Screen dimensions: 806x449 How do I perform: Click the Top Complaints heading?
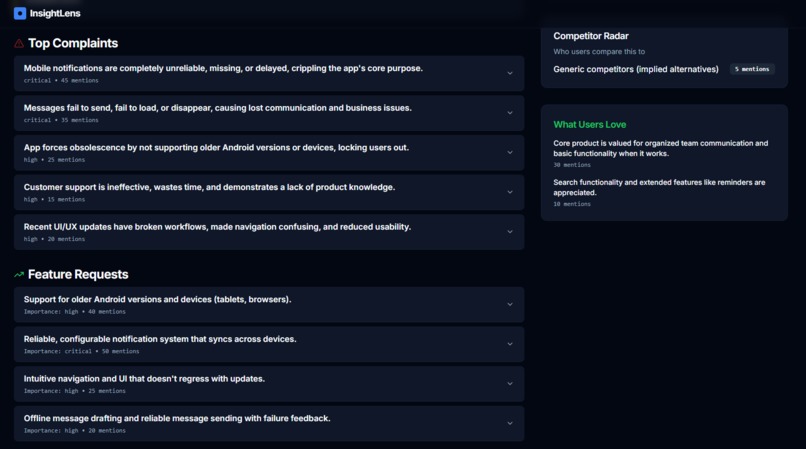[x=73, y=43]
